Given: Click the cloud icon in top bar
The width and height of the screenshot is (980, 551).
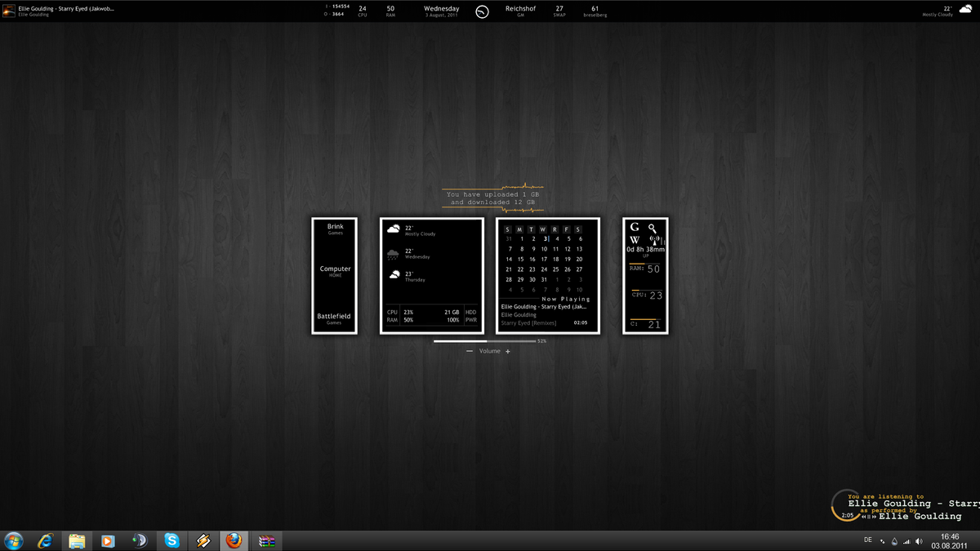Looking at the screenshot, I should (x=965, y=10).
